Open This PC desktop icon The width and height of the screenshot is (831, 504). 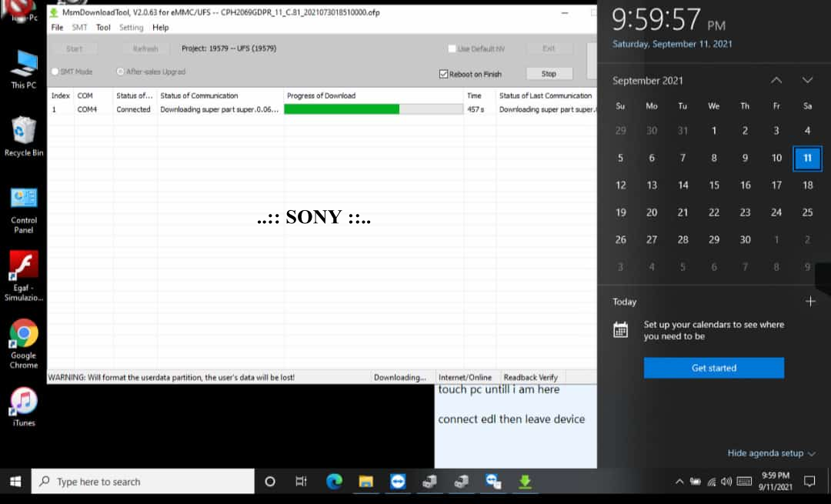[x=24, y=69]
